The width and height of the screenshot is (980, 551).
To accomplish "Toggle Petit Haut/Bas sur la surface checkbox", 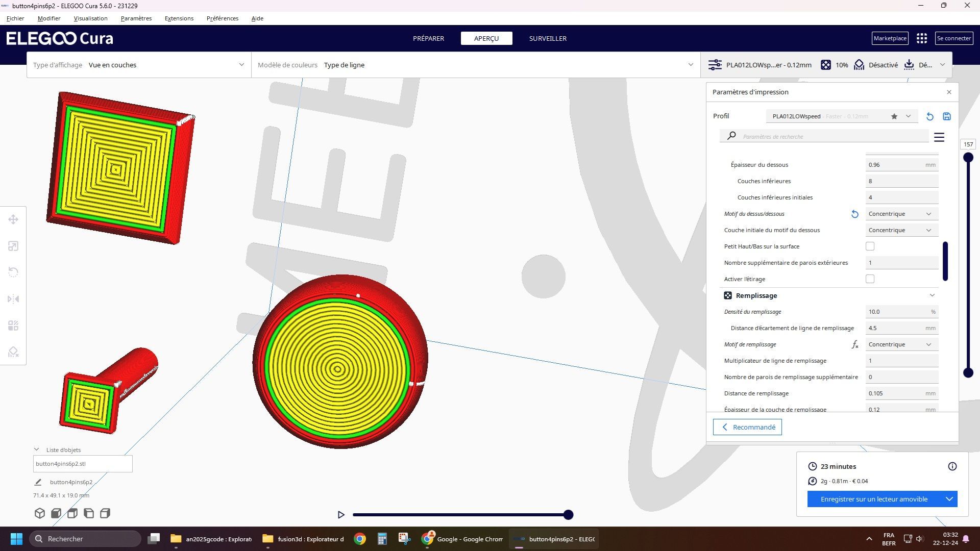I will (870, 246).
